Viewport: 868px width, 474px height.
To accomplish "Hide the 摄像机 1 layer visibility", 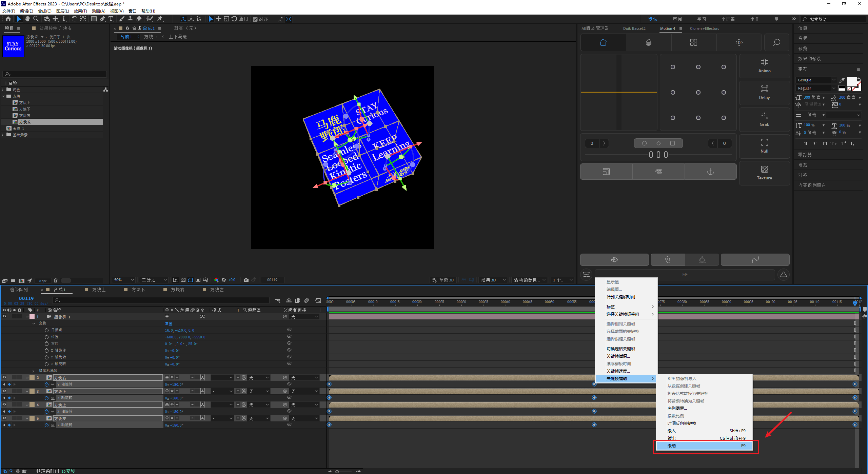I will [x=4, y=316].
